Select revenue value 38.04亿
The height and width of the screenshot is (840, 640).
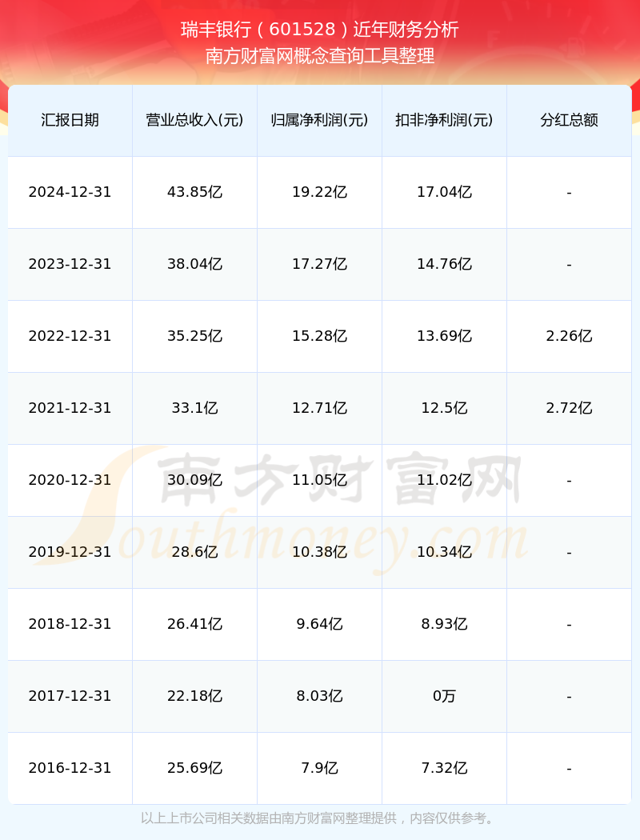coord(195,264)
